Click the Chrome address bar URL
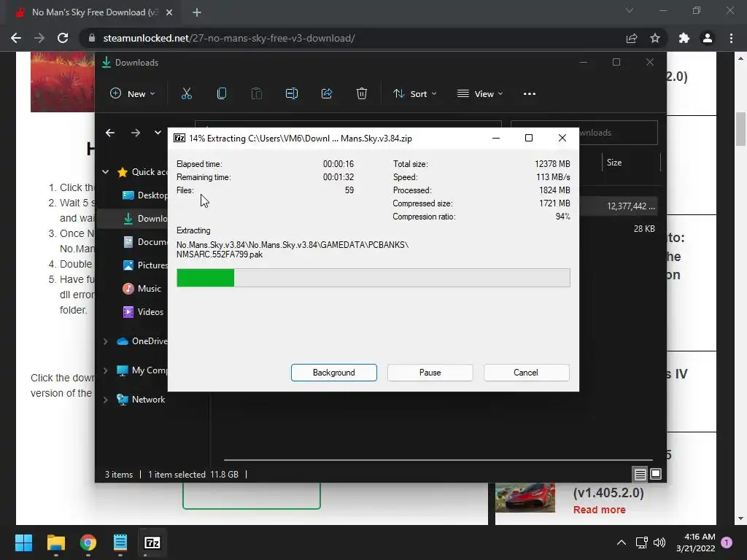 [228, 38]
